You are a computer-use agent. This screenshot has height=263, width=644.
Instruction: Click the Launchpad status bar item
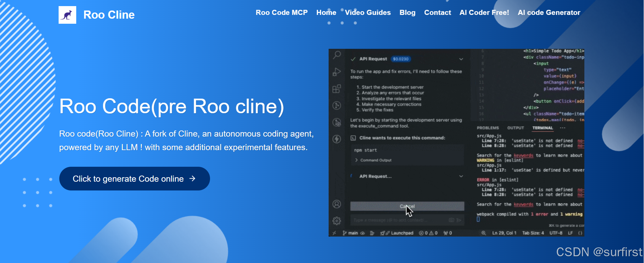click(397, 233)
